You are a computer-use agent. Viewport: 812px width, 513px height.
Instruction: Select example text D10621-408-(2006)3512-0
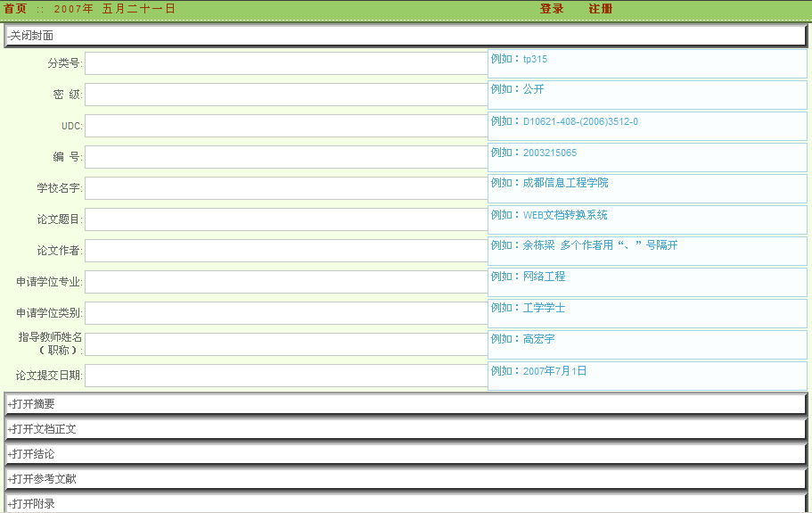click(580, 121)
